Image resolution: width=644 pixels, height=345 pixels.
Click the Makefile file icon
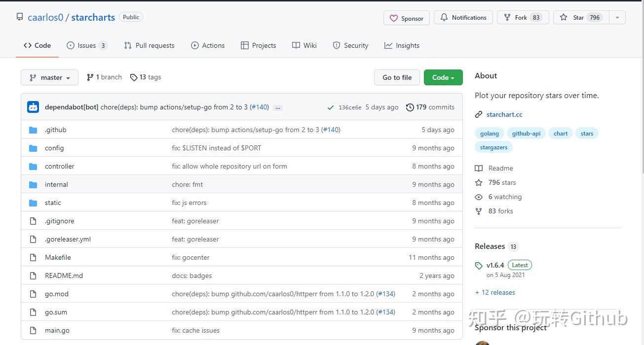[33, 258]
